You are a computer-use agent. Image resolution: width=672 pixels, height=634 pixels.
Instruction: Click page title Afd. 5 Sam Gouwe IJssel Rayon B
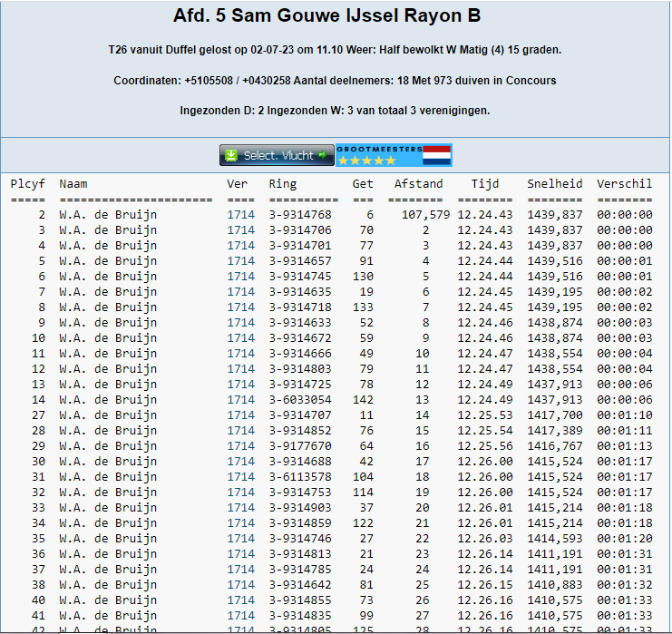(x=327, y=15)
